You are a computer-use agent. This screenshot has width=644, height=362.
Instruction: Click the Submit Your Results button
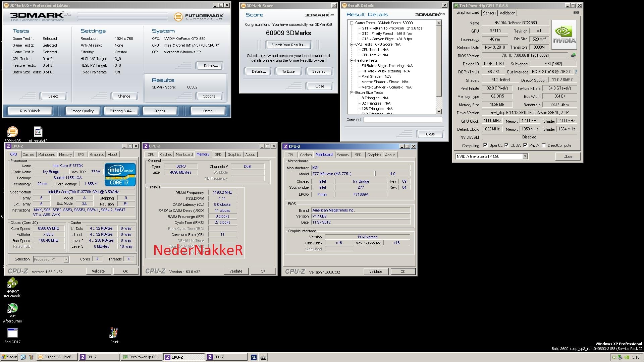[288, 45]
